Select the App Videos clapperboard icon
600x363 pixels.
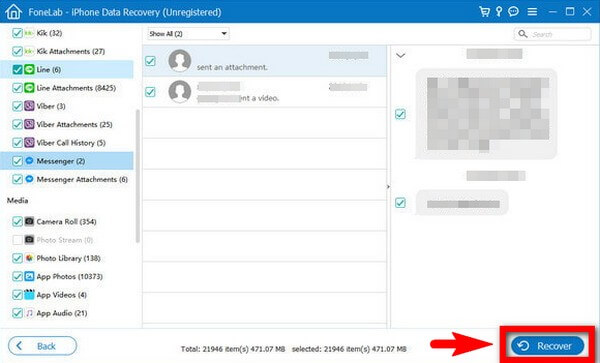pyautogui.click(x=29, y=295)
